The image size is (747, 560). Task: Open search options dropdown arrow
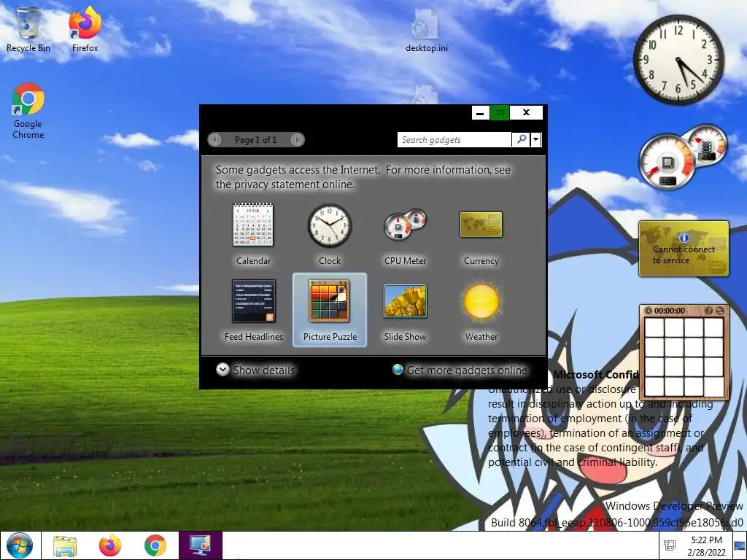(x=536, y=139)
